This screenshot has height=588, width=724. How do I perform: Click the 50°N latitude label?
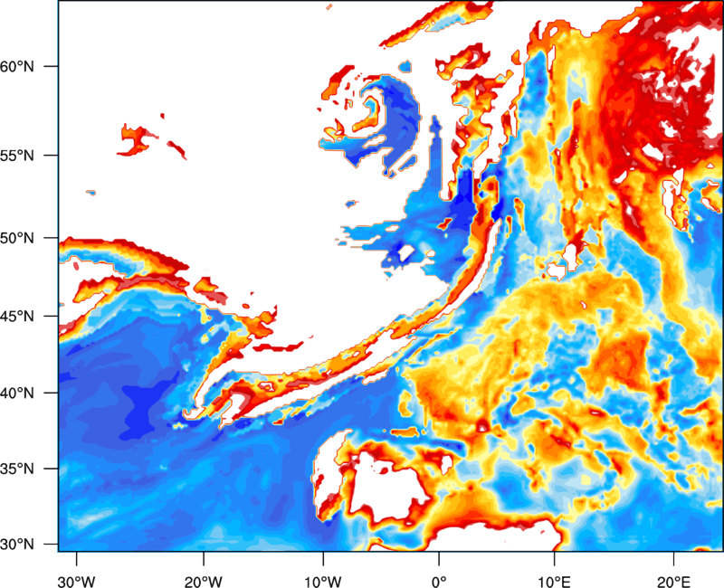[x=17, y=238]
